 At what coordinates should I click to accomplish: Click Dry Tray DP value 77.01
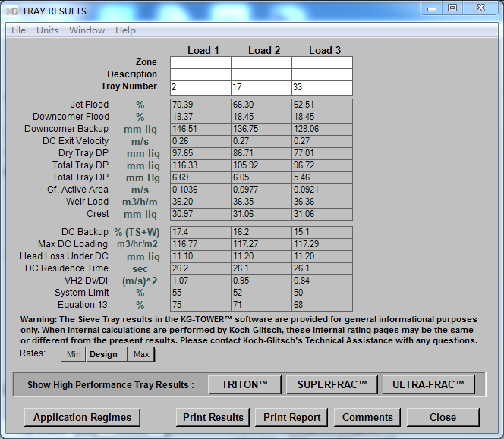pyautogui.click(x=322, y=153)
